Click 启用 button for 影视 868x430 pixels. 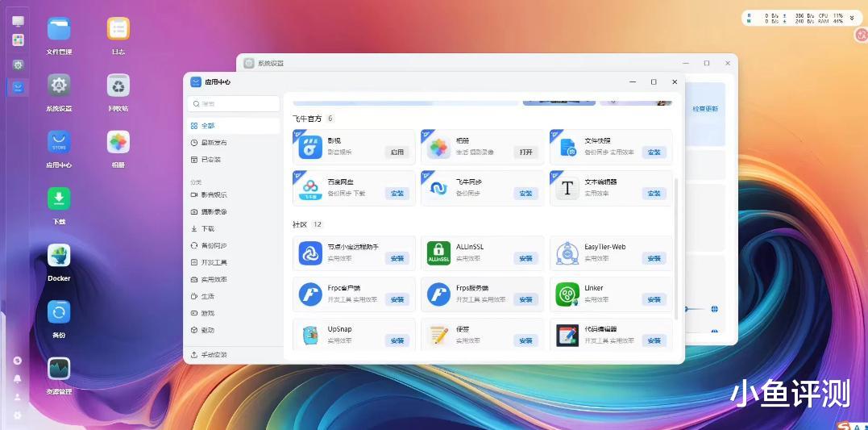pos(397,152)
